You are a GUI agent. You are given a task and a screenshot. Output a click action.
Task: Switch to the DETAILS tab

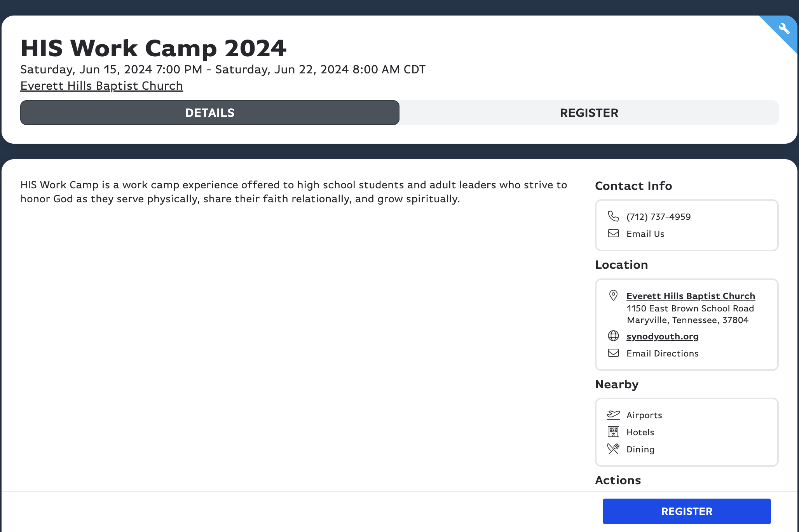(210, 113)
